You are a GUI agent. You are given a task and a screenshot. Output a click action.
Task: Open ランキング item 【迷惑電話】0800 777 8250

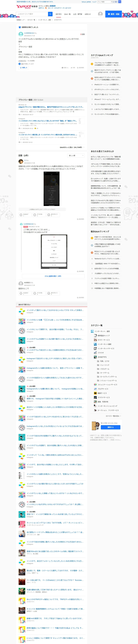(107, 264)
